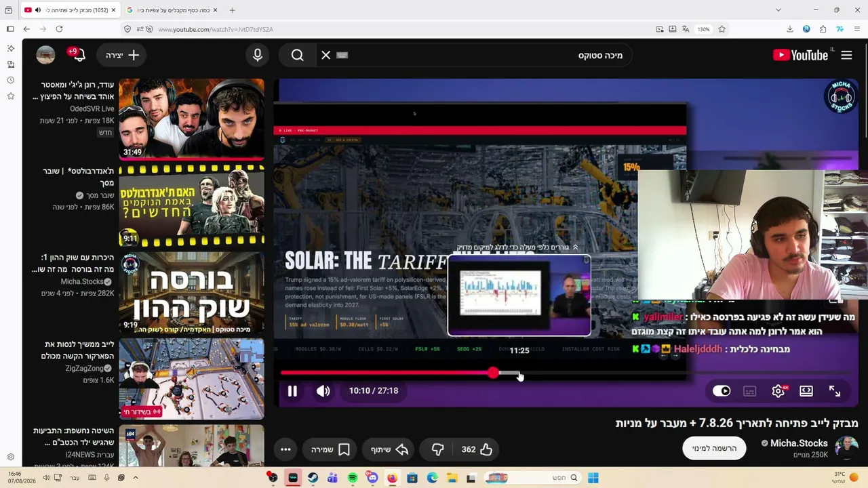Screen dimensions: 868x488
Task: Open the Firefox downloads panel
Action: click(790, 29)
